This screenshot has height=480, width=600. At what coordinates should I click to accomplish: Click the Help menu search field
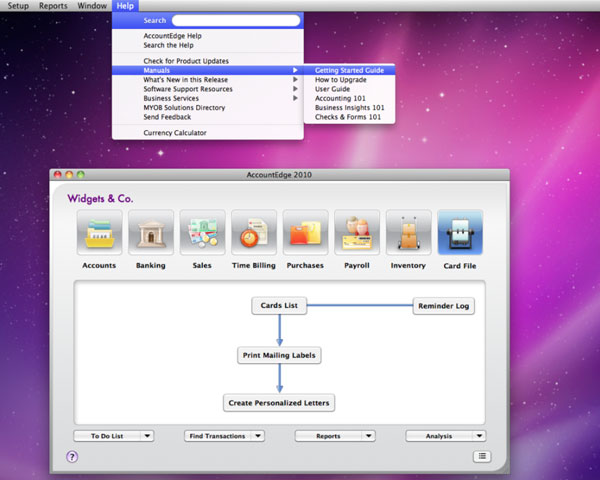236,20
